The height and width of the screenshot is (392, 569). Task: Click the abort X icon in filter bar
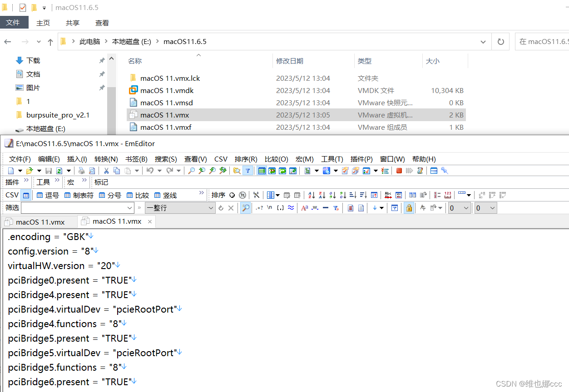pyautogui.click(x=231, y=208)
